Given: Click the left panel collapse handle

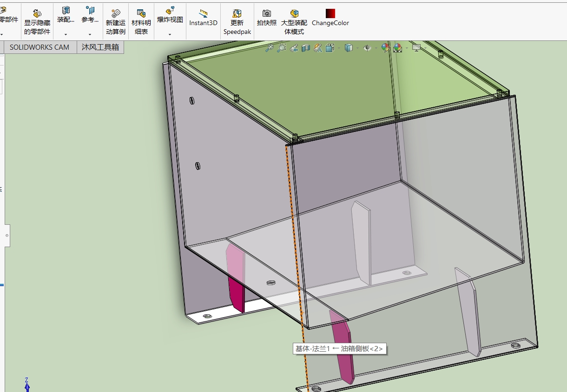Looking at the screenshot, I should click(x=7, y=235).
